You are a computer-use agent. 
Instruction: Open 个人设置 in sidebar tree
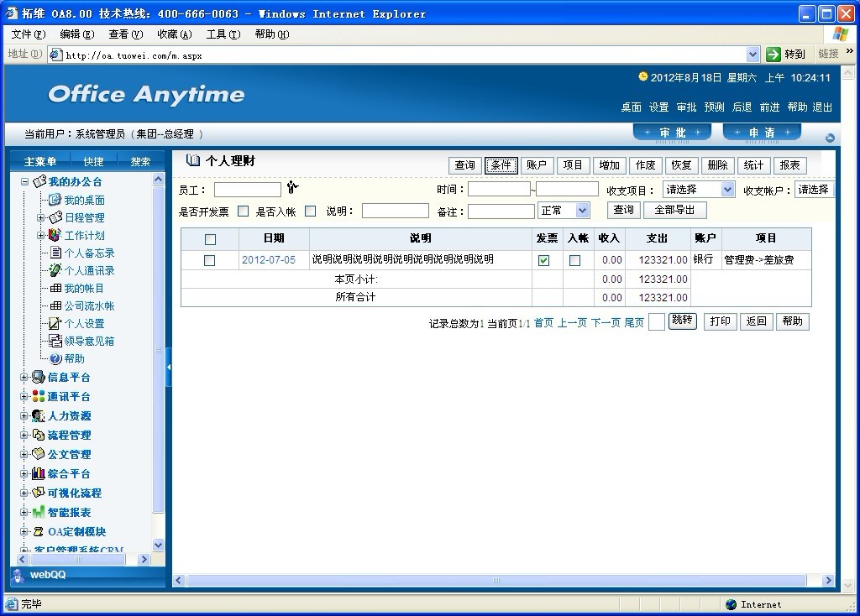(84, 323)
